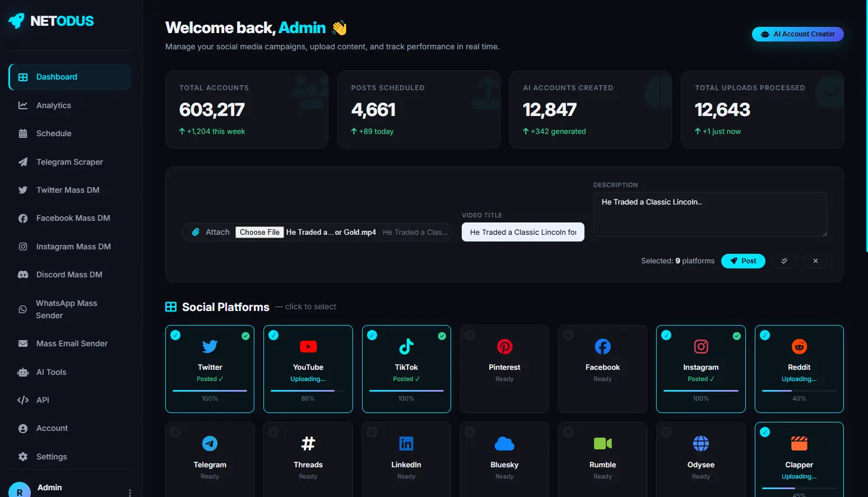Click the Telegram paper plane platform icon
Image resolution: width=868 pixels, height=497 pixels.
tap(210, 444)
